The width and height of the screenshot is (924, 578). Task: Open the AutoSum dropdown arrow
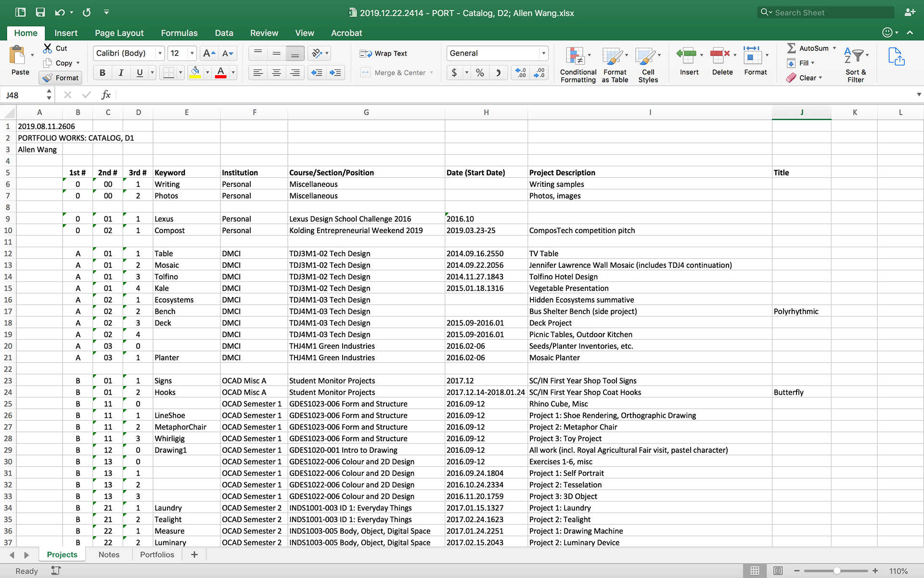pos(834,48)
